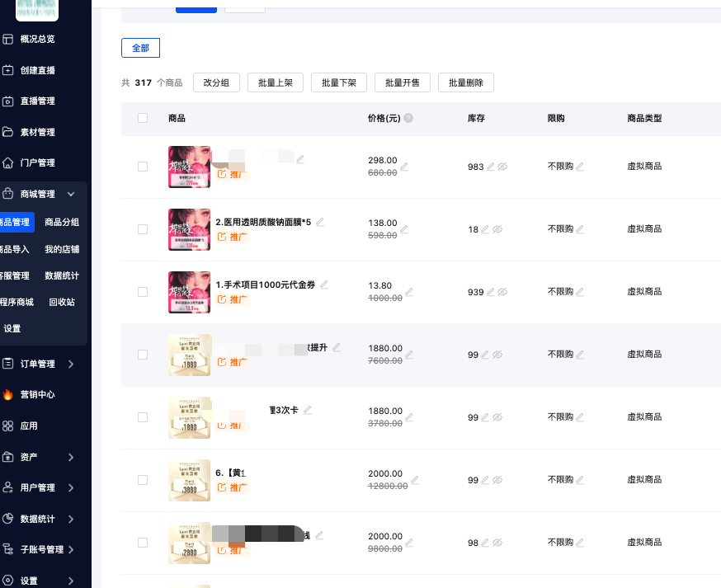Screen dimensions: 721x588
Task: Click 推广 share icon for 医用透明质酸钠面膜
Action: coord(222,237)
